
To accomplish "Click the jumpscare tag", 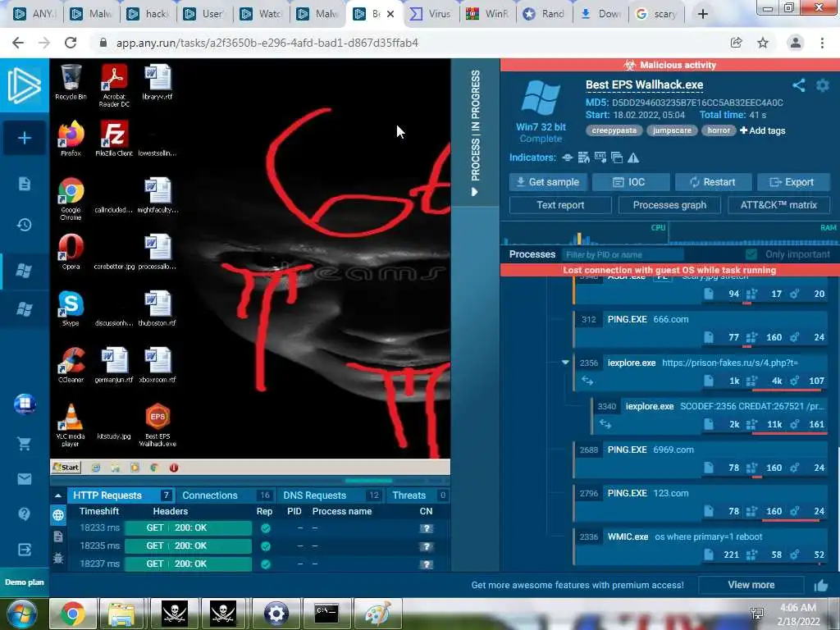I will pos(672,130).
